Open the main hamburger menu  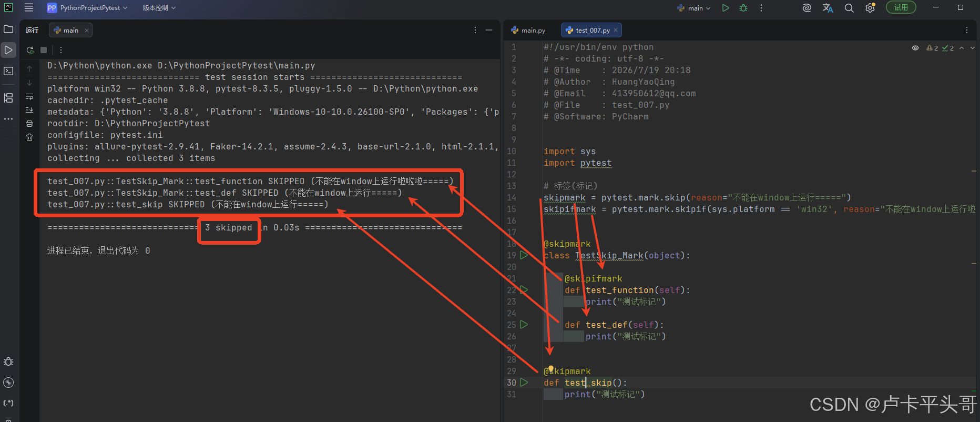pyautogui.click(x=29, y=8)
